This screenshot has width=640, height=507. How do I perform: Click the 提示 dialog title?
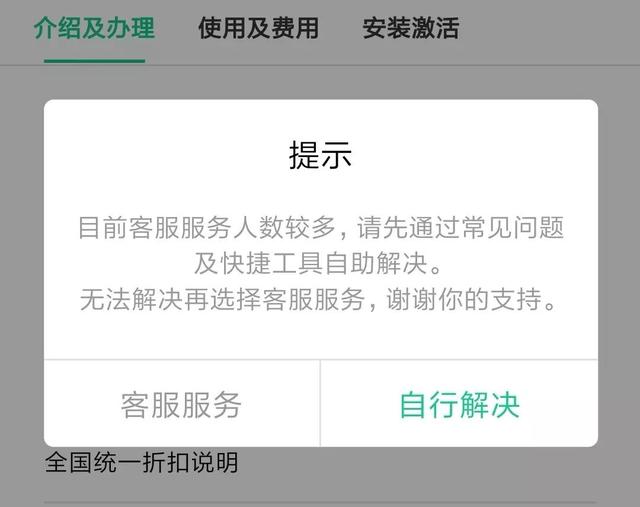pyautogui.click(x=320, y=155)
